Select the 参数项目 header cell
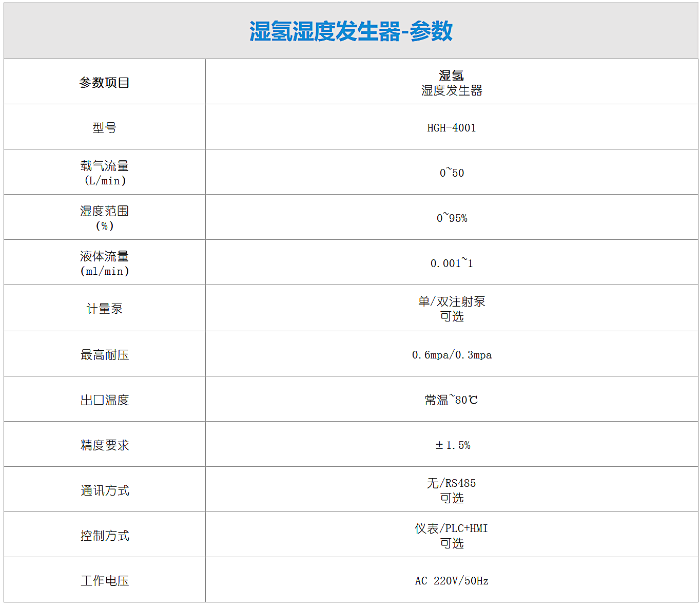This screenshot has width=700, height=606. click(104, 83)
